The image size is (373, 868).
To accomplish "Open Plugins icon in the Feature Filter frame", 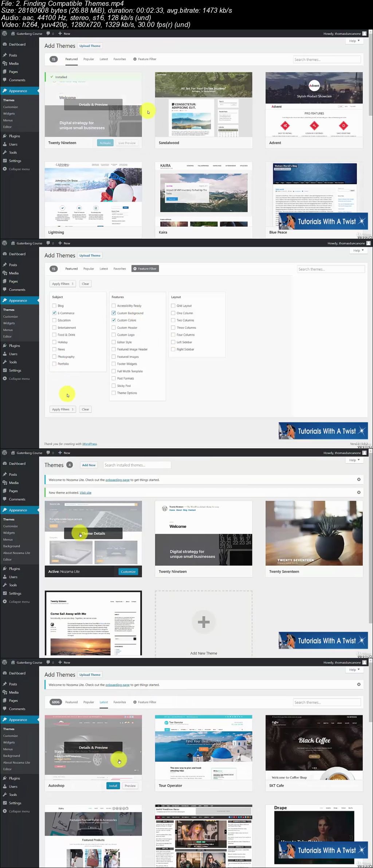I will 5,346.
